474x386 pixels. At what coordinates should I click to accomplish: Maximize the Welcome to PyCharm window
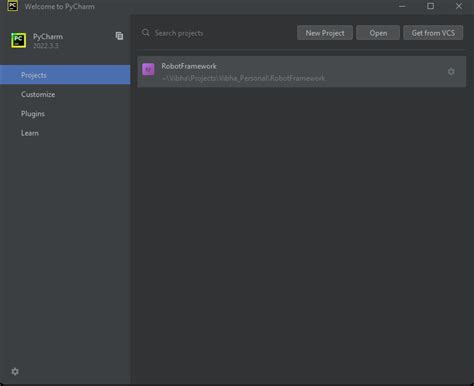point(430,6)
